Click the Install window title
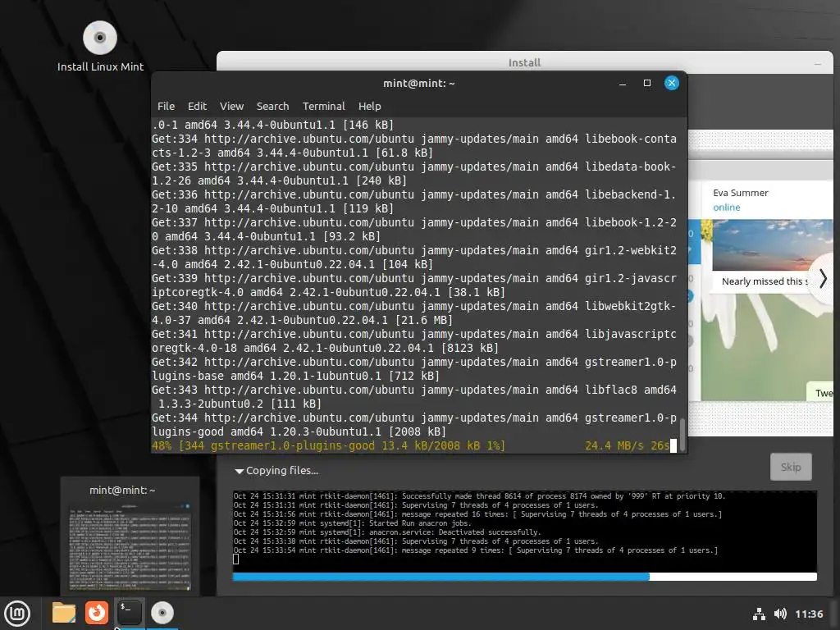 point(524,62)
